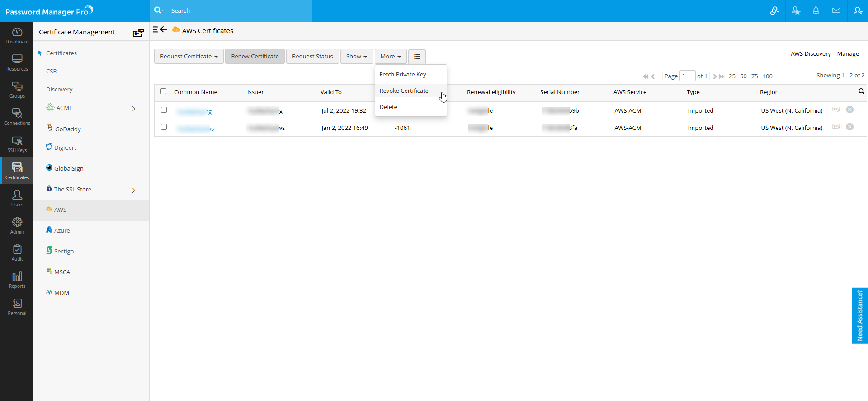The image size is (868, 401).
Task: Open the Personal section
Action: point(17,307)
